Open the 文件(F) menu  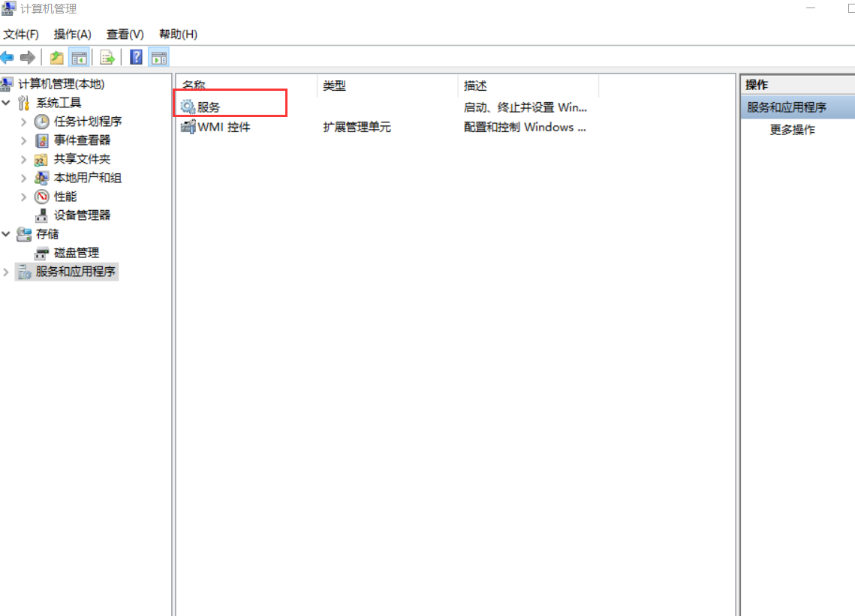tap(20, 35)
